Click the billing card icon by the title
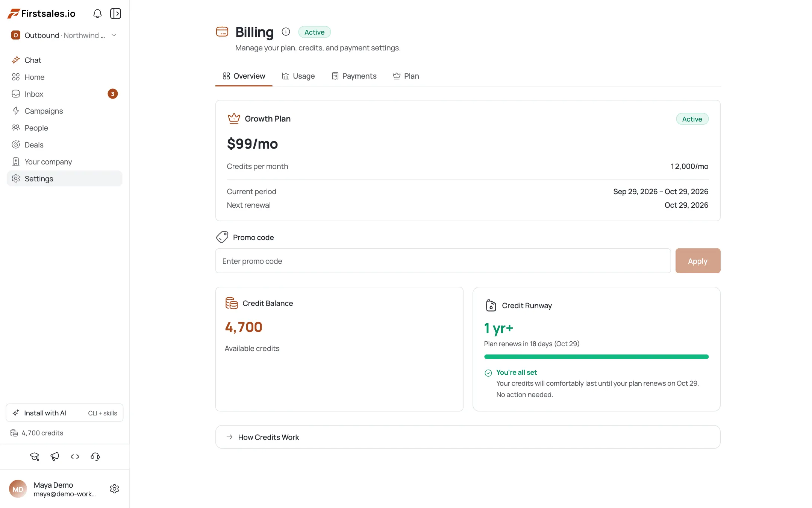The height and width of the screenshot is (508, 812). [x=222, y=32]
